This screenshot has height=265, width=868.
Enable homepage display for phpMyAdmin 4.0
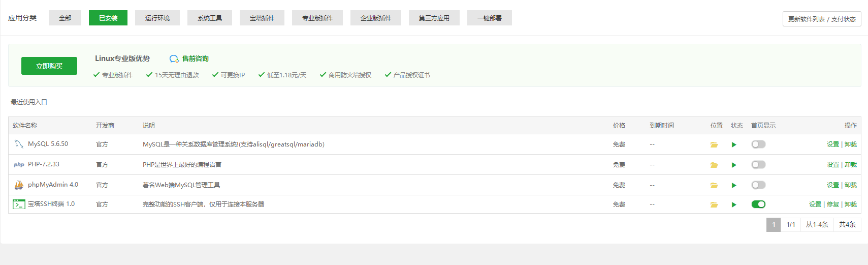758,185
